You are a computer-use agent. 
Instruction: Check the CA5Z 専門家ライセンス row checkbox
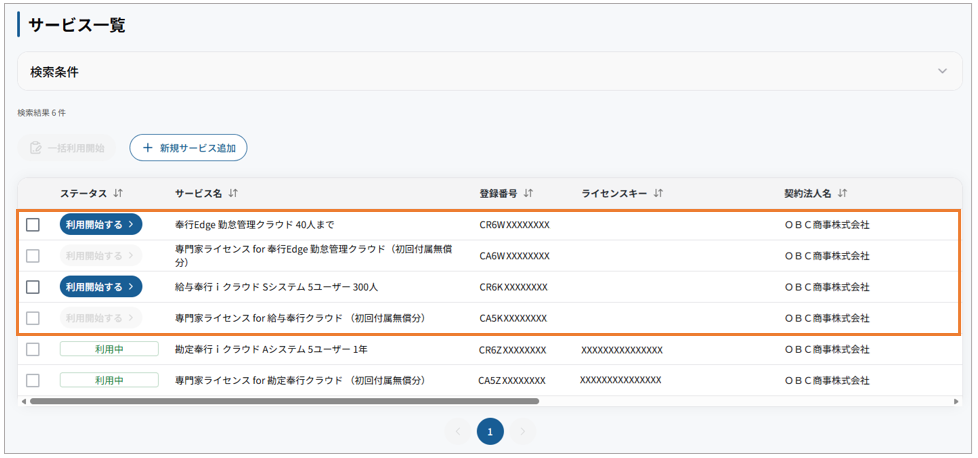tap(32, 380)
